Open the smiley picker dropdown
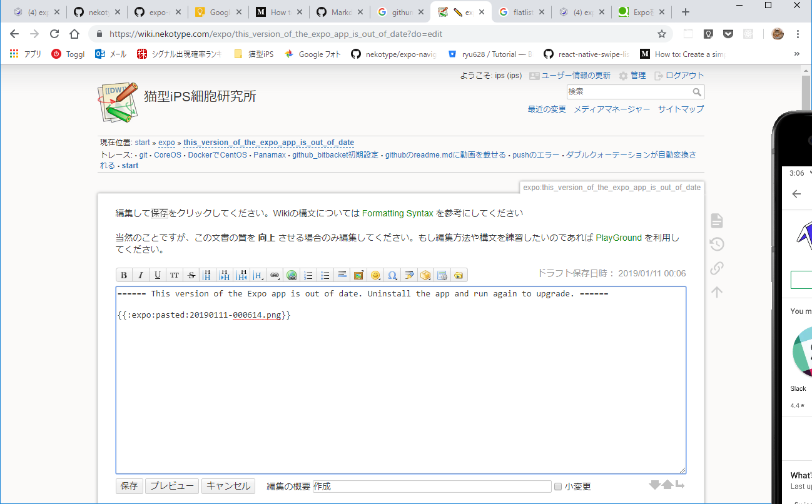The height and width of the screenshot is (504, 812). click(375, 275)
